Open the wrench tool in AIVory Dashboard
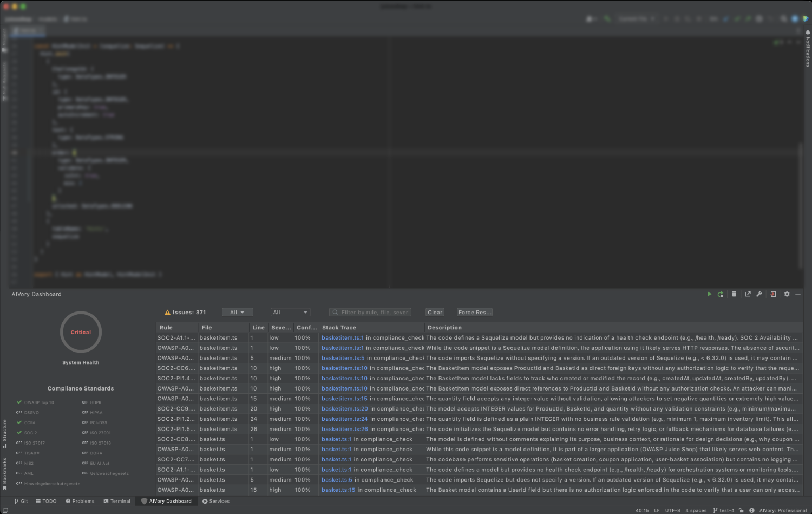The image size is (812, 514). (759, 294)
